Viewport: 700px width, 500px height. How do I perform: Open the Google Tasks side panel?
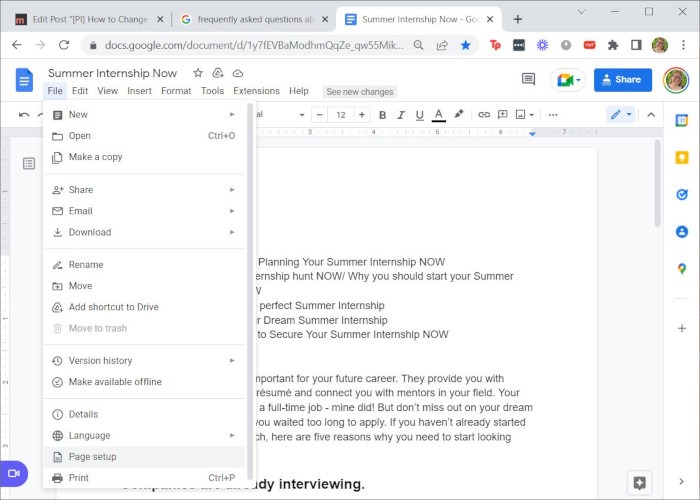click(x=682, y=194)
